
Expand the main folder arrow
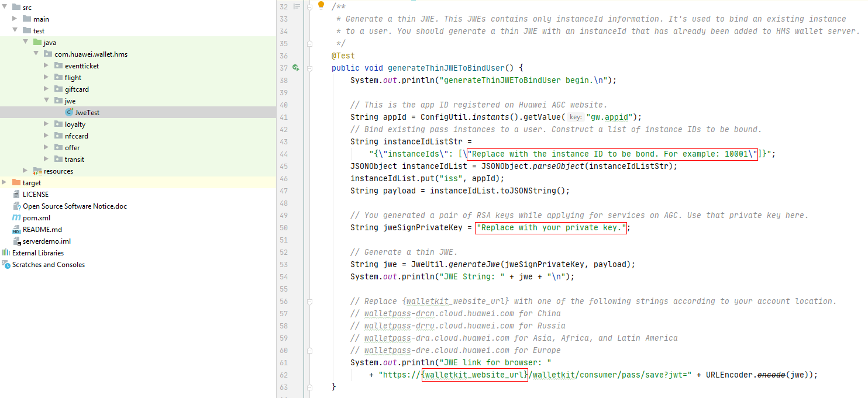click(15, 19)
